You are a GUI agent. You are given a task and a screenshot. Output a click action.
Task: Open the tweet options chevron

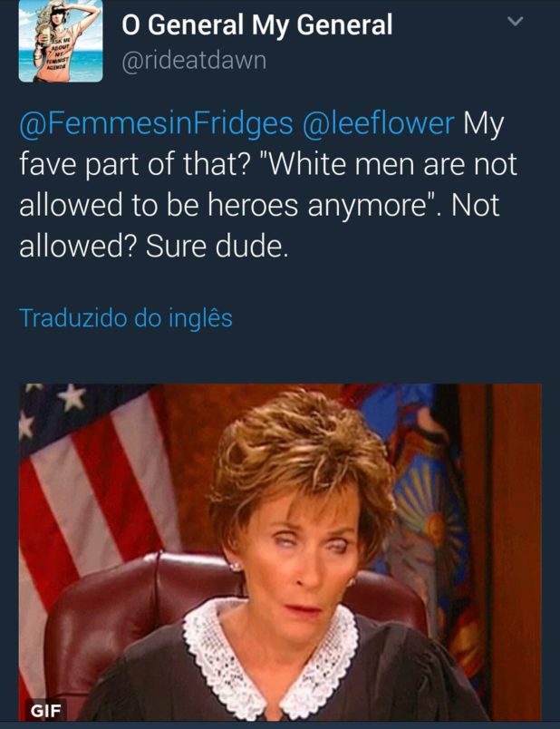pos(516,23)
